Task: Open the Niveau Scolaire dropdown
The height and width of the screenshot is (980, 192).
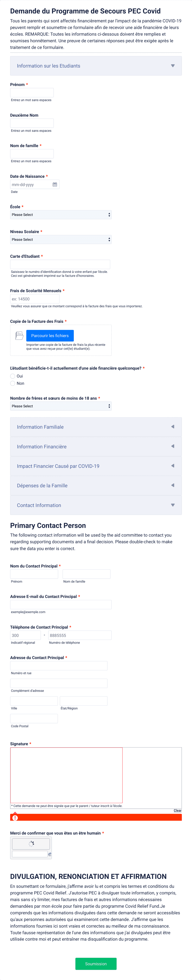Action: 61,239
